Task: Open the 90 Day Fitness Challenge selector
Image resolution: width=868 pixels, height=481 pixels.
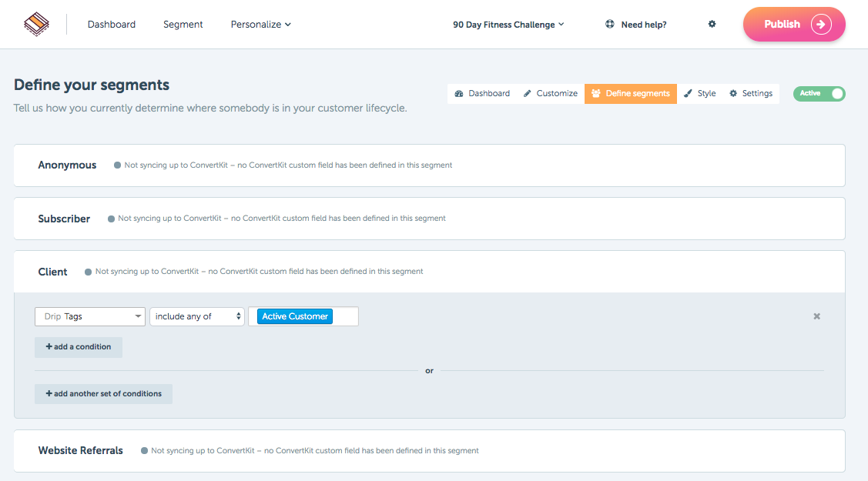Action: coord(508,25)
